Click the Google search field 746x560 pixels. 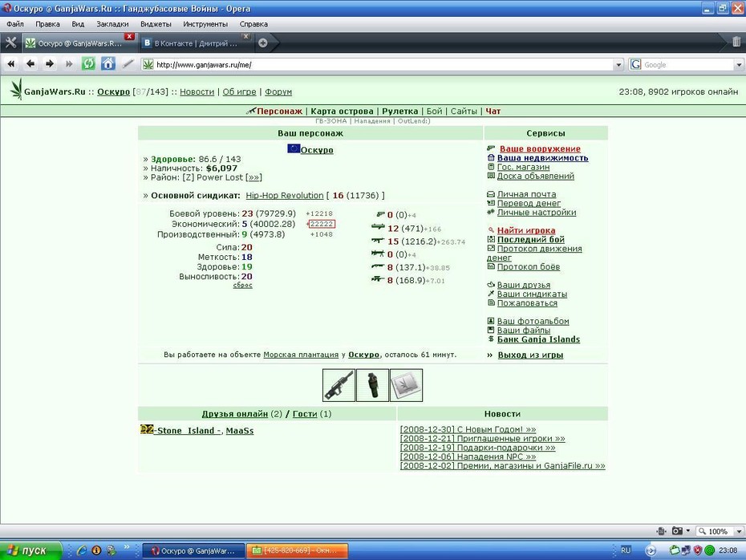pos(687,65)
